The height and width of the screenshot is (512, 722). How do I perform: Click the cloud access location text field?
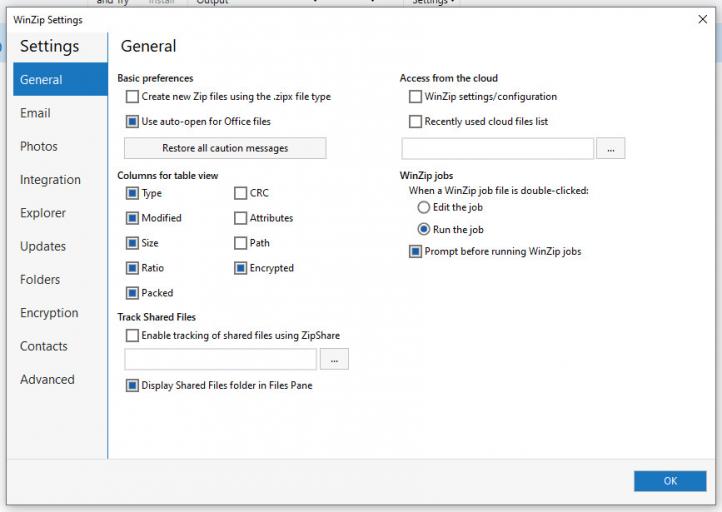(x=498, y=148)
